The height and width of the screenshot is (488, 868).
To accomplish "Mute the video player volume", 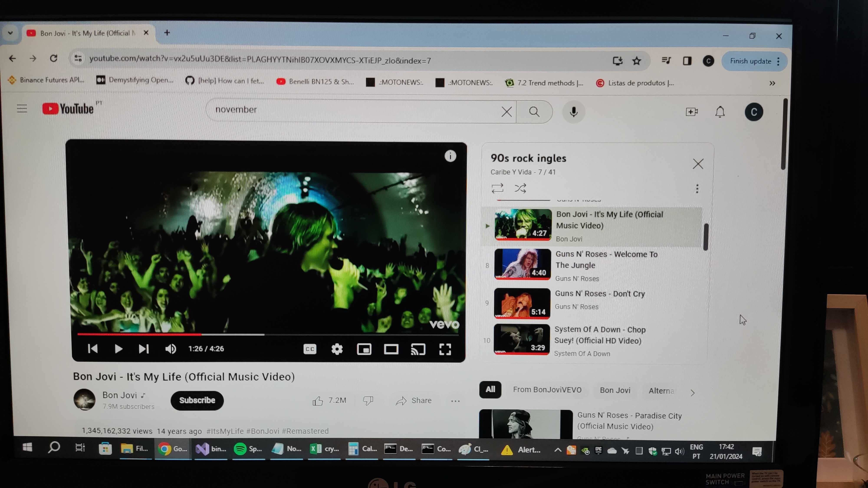I will click(171, 349).
